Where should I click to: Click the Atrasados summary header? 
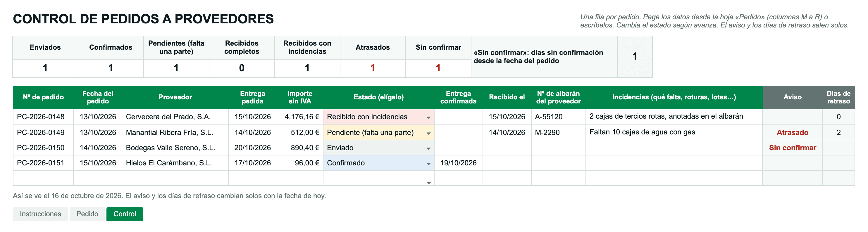click(373, 47)
